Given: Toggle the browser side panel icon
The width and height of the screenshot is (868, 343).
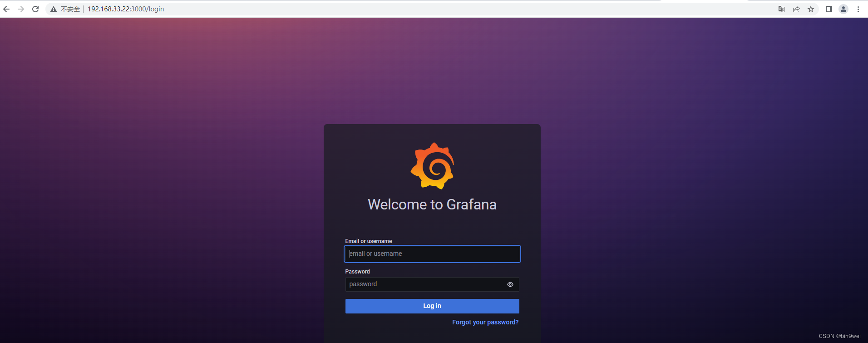Looking at the screenshot, I should (x=829, y=9).
